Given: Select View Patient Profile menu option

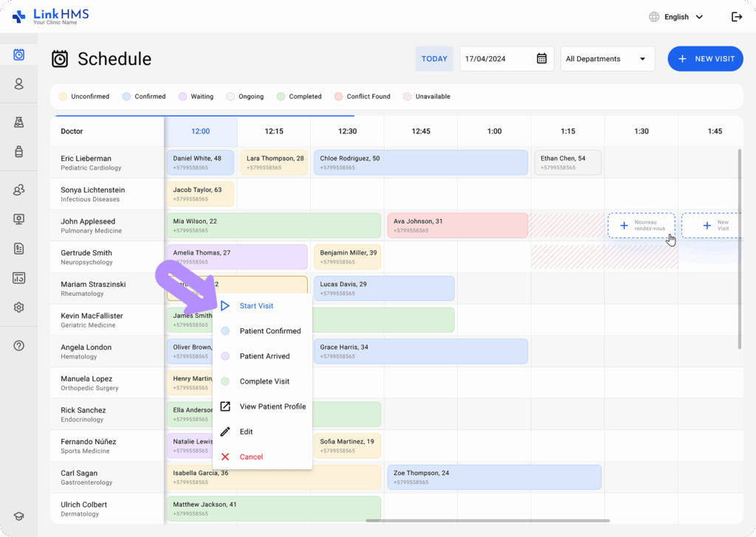Looking at the screenshot, I should (x=272, y=406).
